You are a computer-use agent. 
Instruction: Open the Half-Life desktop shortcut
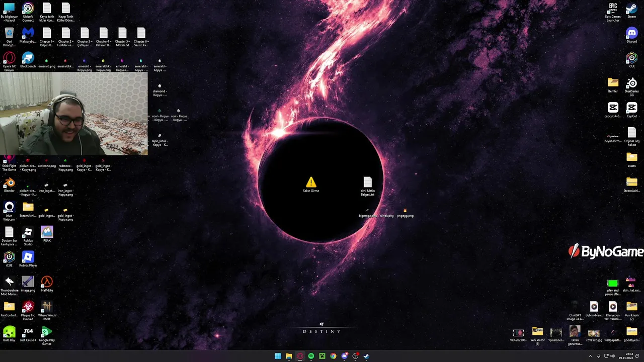pyautogui.click(x=47, y=284)
